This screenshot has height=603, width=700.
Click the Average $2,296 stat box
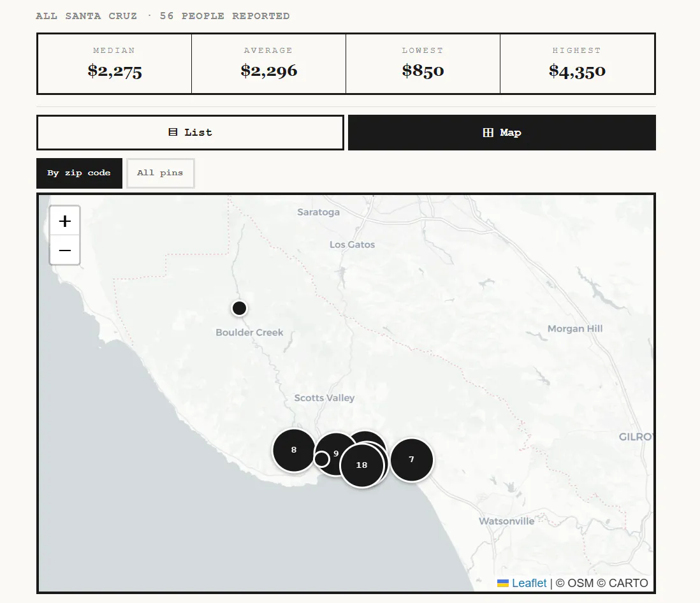click(x=269, y=63)
